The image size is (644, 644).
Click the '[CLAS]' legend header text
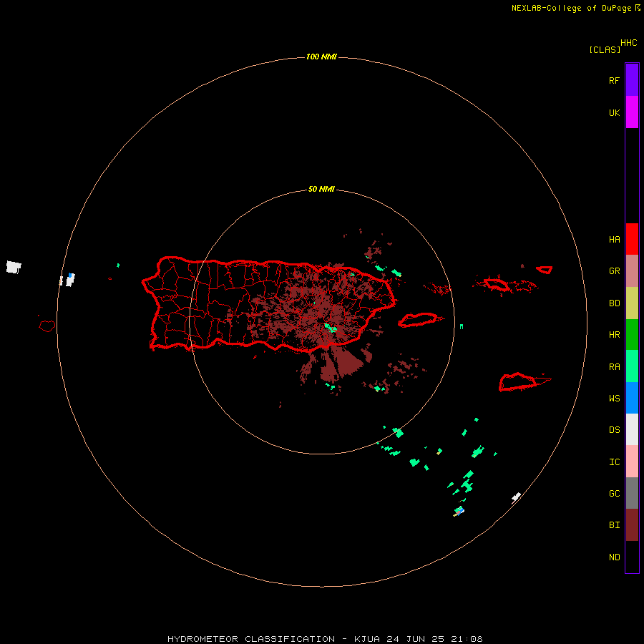pyautogui.click(x=605, y=49)
